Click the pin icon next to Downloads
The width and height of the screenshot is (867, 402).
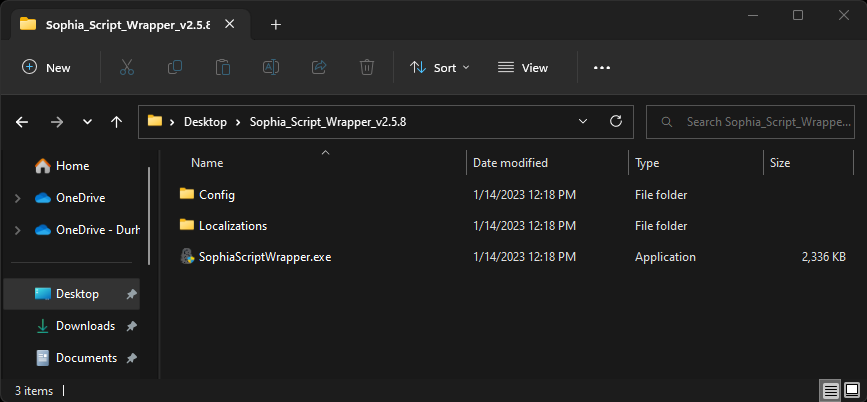[132, 326]
